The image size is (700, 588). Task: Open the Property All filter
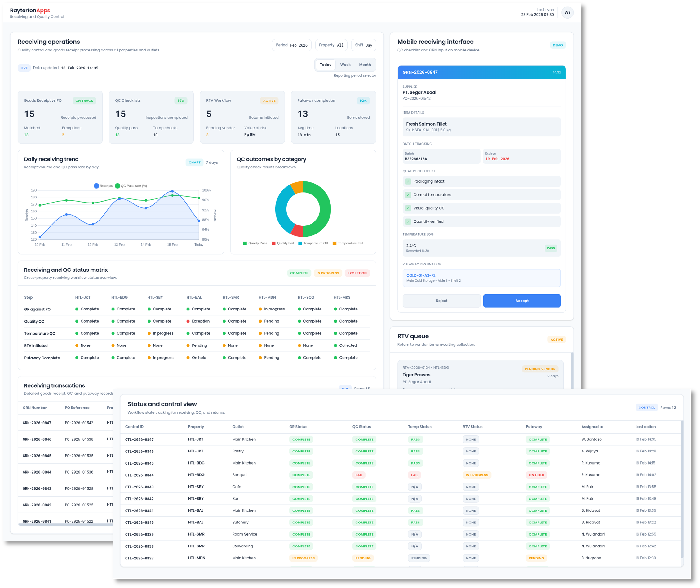[x=331, y=45]
